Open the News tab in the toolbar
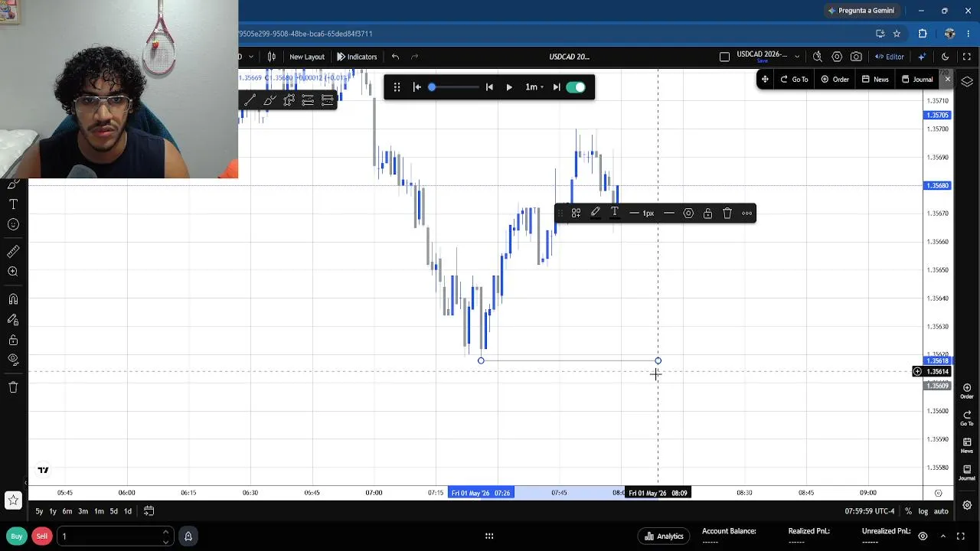 pyautogui.click(x=875, y=80)
